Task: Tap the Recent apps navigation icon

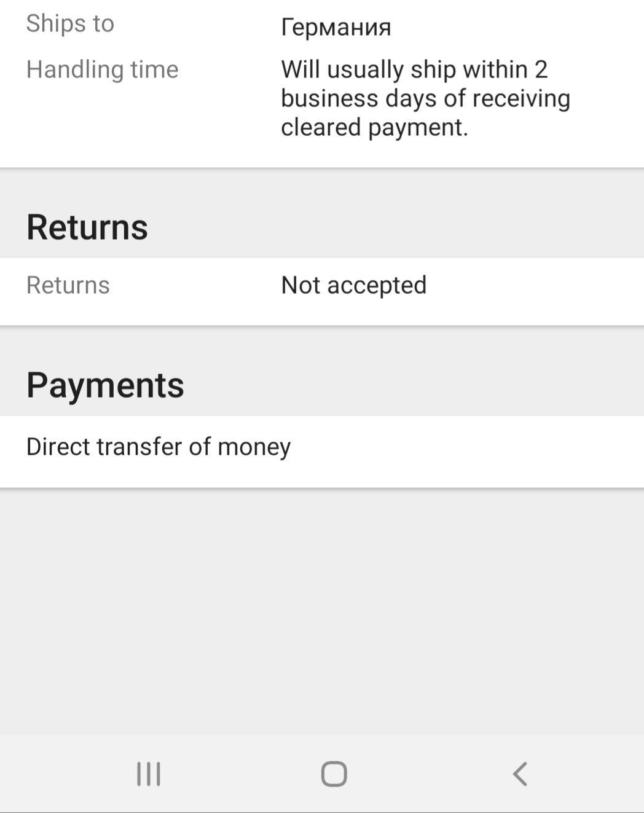Action: click(x=149, y=774)
